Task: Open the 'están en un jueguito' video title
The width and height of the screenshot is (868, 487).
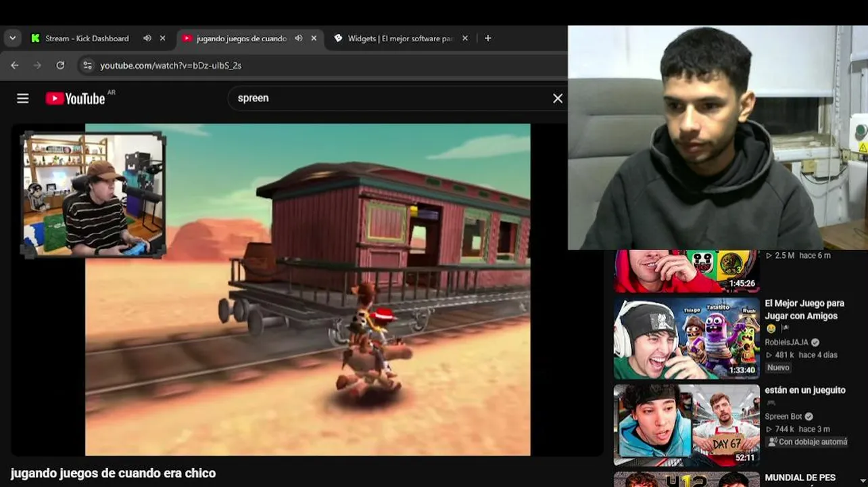Action: [x=805, y=390]
